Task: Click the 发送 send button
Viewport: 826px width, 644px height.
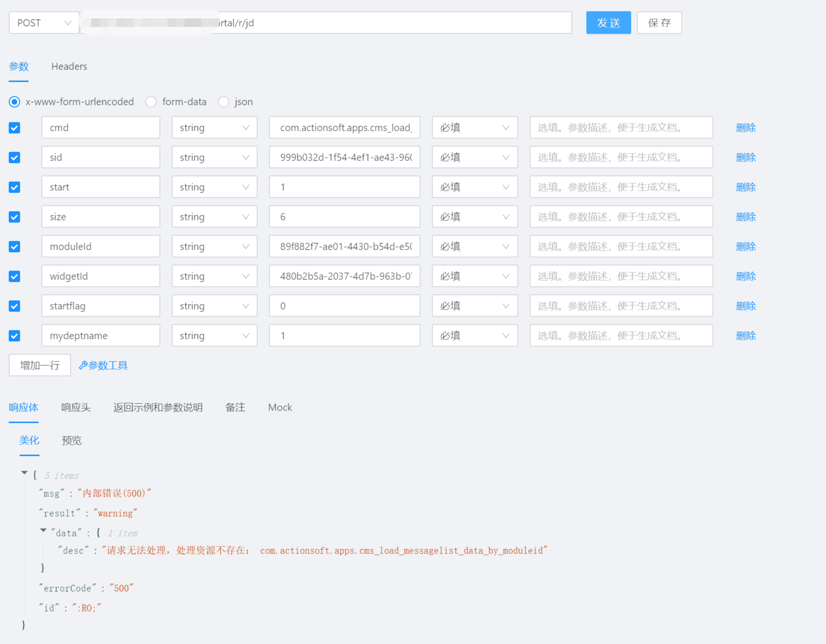Action: (608, 23)
